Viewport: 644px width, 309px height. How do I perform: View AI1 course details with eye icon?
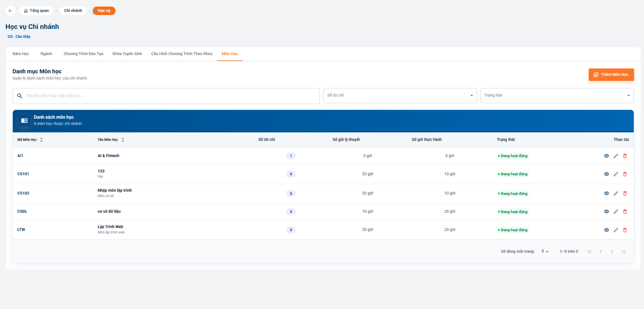[x=607, y=156]
